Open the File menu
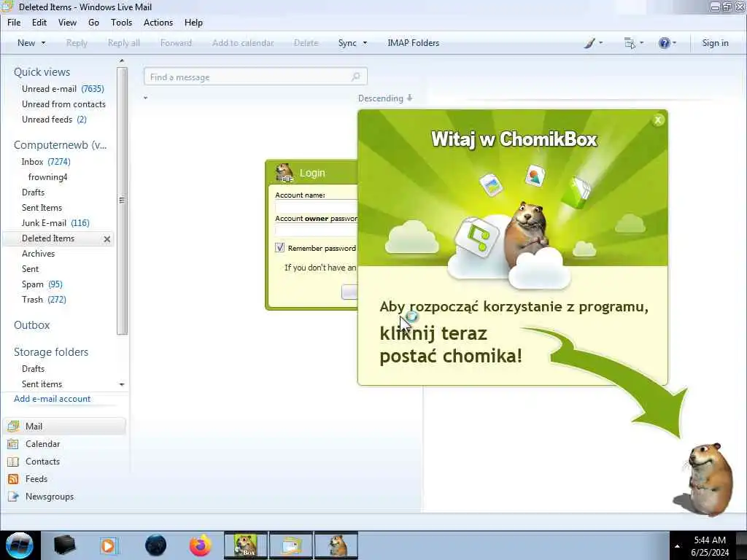 pyautogui.click(x=14, y=23)
